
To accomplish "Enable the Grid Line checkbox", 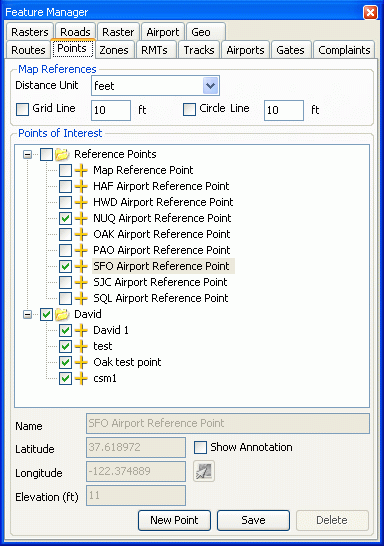I will (23, 109).
